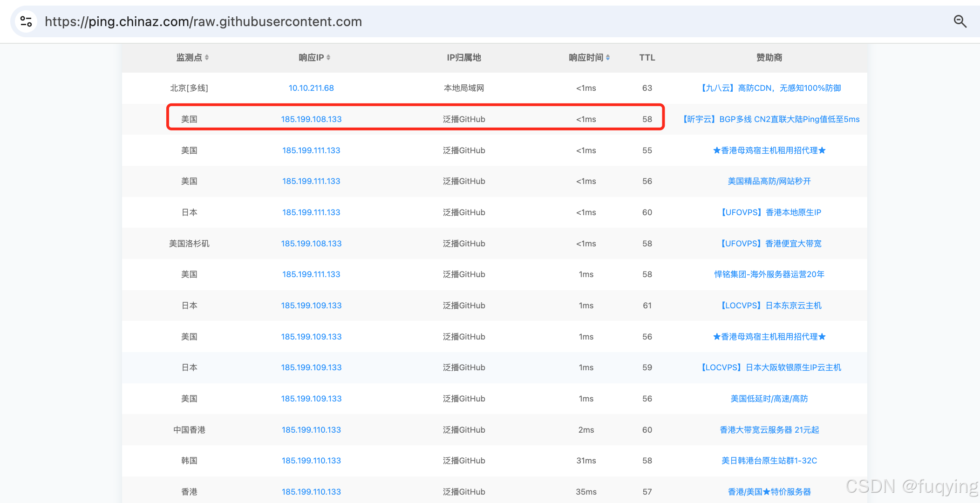This screenshot has height=503, width=980.
Task: Open sponsor link 香港/美国★特价服务器
Action: 769,492
